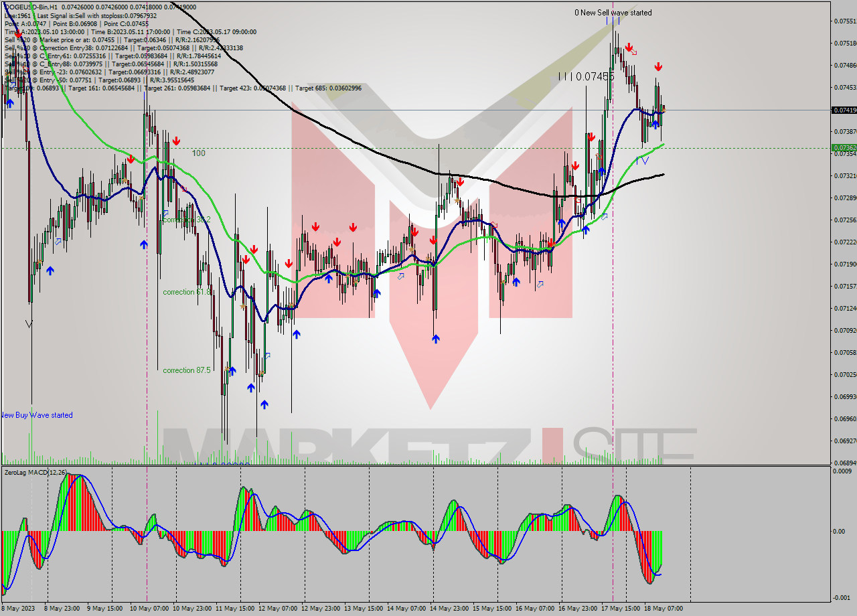Click the '14 May 07:00' time axis label
857x616 pixels.
click(407, 609)
